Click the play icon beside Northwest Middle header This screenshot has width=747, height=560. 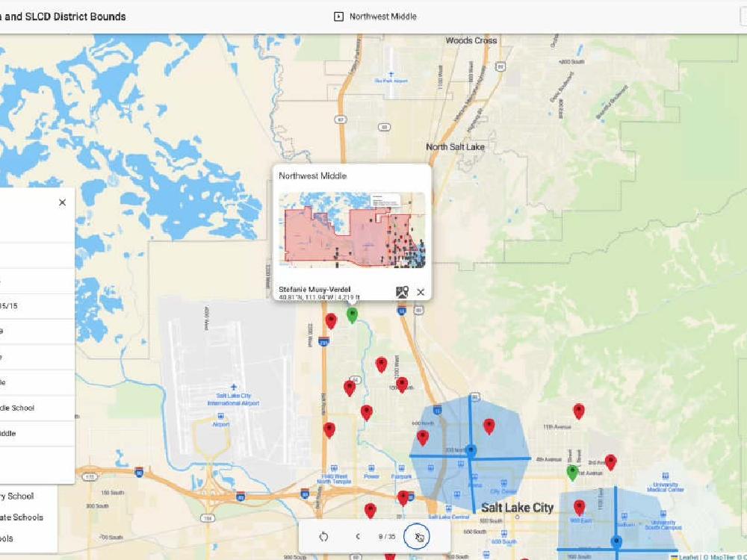(338, 16)
